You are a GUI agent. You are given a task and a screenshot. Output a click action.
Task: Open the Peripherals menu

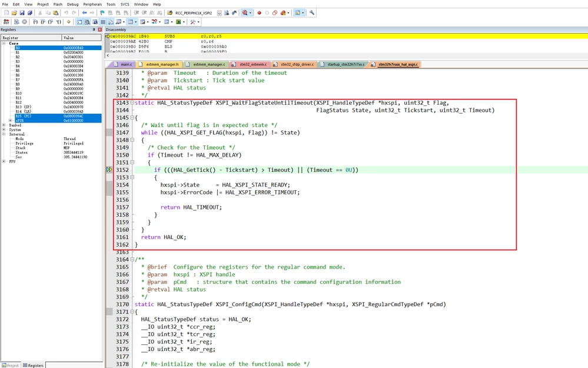pos(92,4)
